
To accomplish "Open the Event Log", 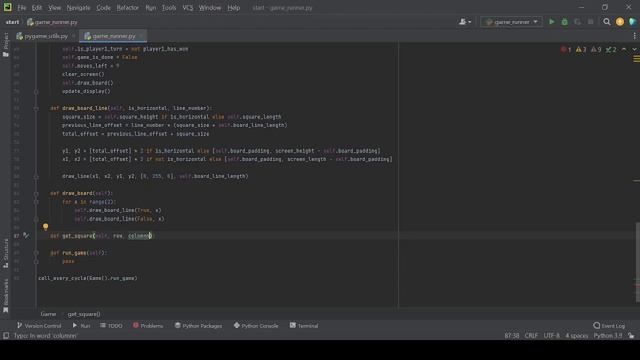I will click(x=609, y=326).
